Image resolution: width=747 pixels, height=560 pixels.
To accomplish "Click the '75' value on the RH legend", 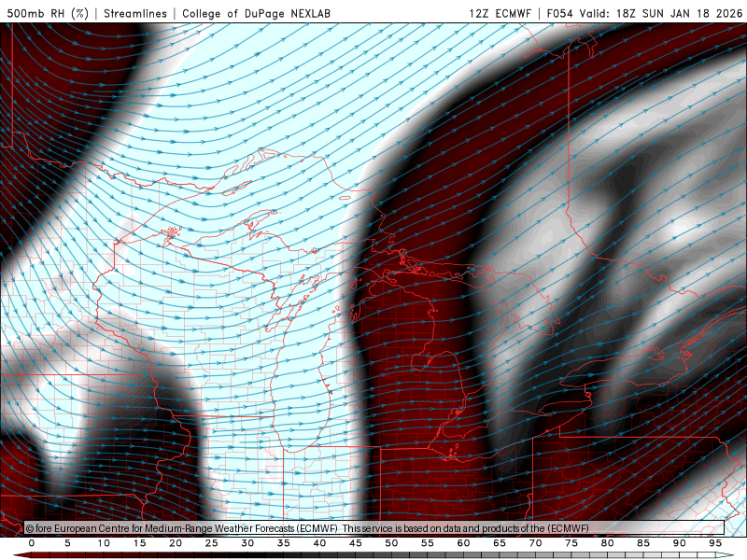I will [x=571, y=543].
